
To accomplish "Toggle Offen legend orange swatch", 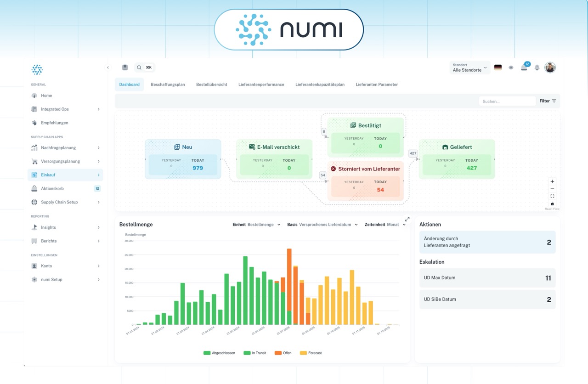I will tap(278, 353).
